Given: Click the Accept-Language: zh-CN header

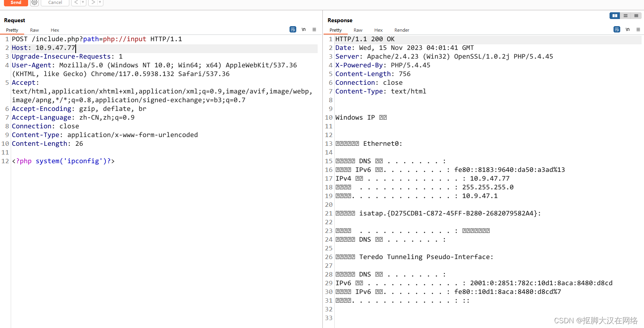Looking at the screenshot, I should [73, 117].
